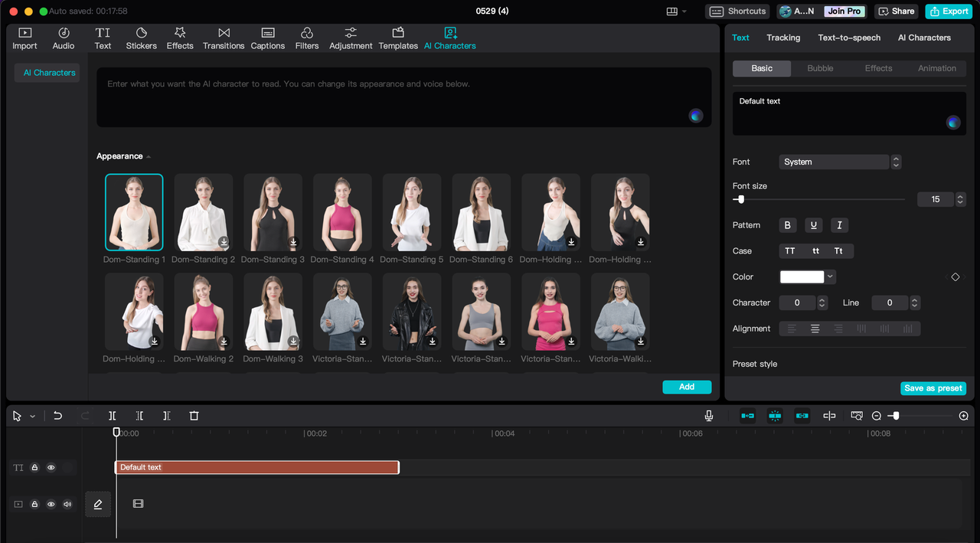The image size is (980, 543).
Task: Click the Font size slider handle
Action: click(740, 199)
